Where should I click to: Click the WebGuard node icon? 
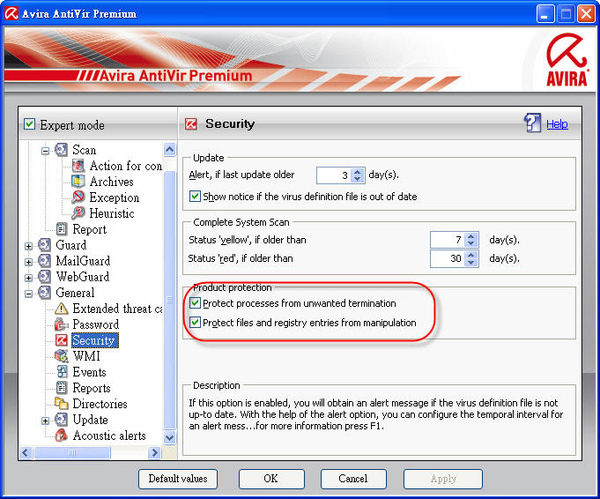(44, 276)
